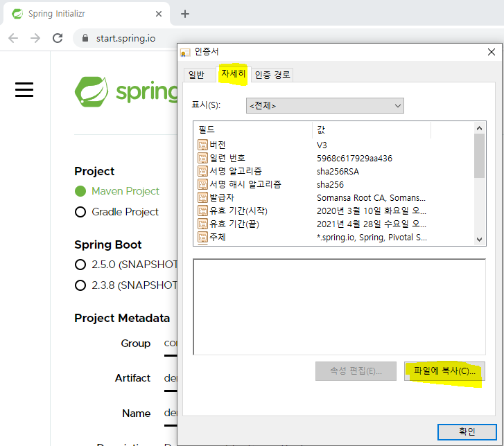The height and width of the screenshot is (446, 504).
Task: Click the field list scroll up arrow
Action: click(x=479, y=128)
